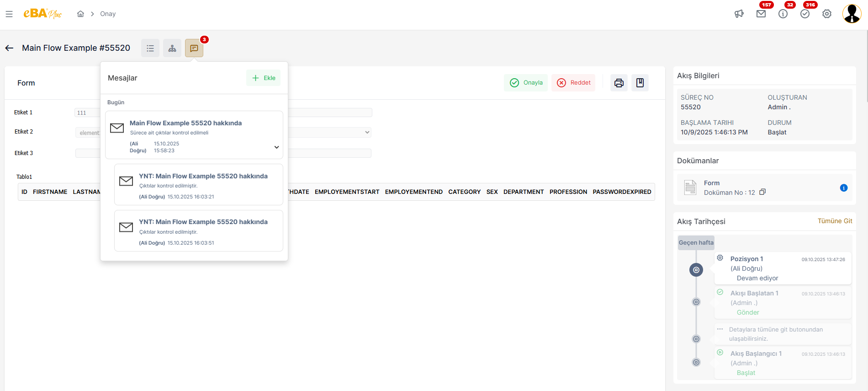Image resolution: width=868 pixels, height=391 pixels.
Task: Go back with the left arrow
Action: (x=9, y=48)
